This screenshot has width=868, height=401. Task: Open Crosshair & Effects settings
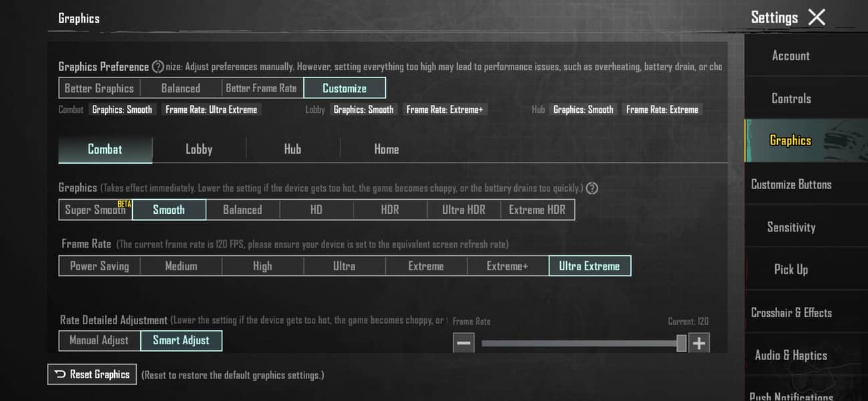(x=791, y=313)
